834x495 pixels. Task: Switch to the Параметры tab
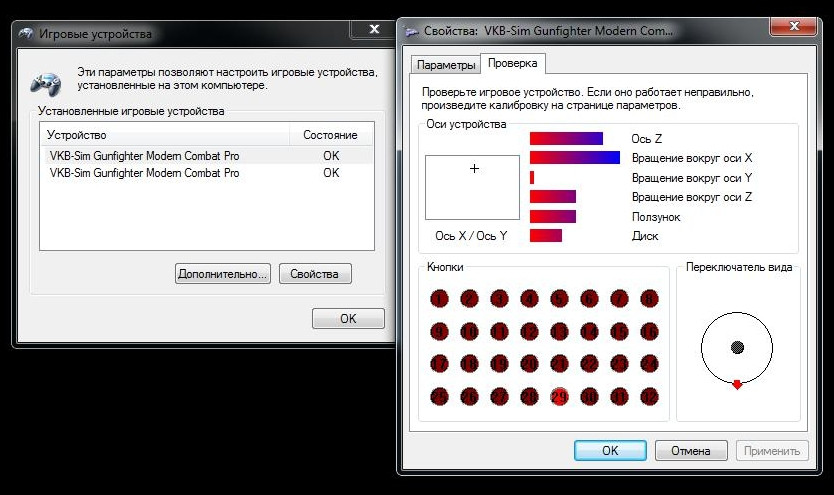[x=446, y=65]
